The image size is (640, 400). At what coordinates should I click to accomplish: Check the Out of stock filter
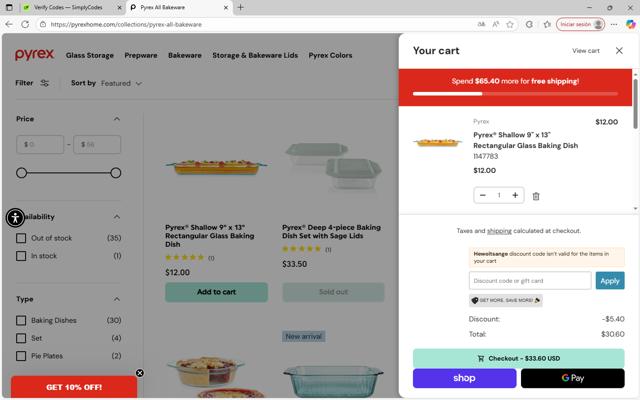click(21, 238)
